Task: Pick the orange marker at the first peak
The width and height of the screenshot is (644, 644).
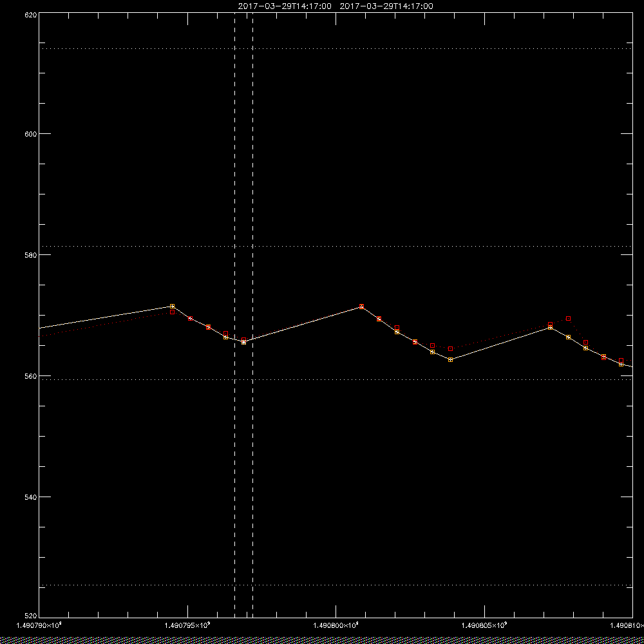Action: point(172,307)
